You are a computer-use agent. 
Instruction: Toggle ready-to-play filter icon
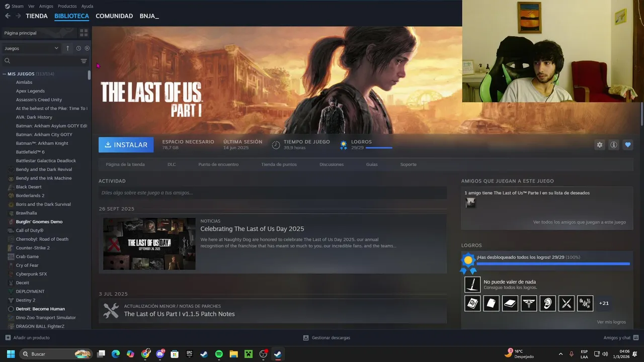pos(87,48)
